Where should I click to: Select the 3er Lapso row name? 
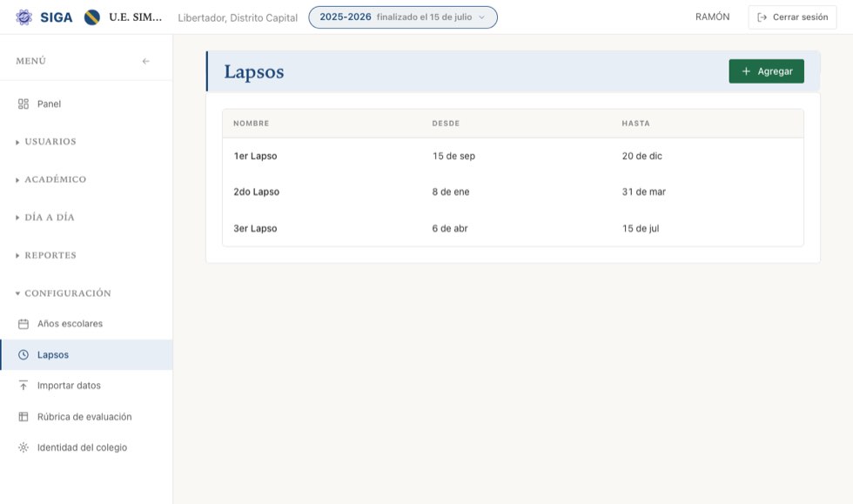pyautogui.click(x=255, y=229)
